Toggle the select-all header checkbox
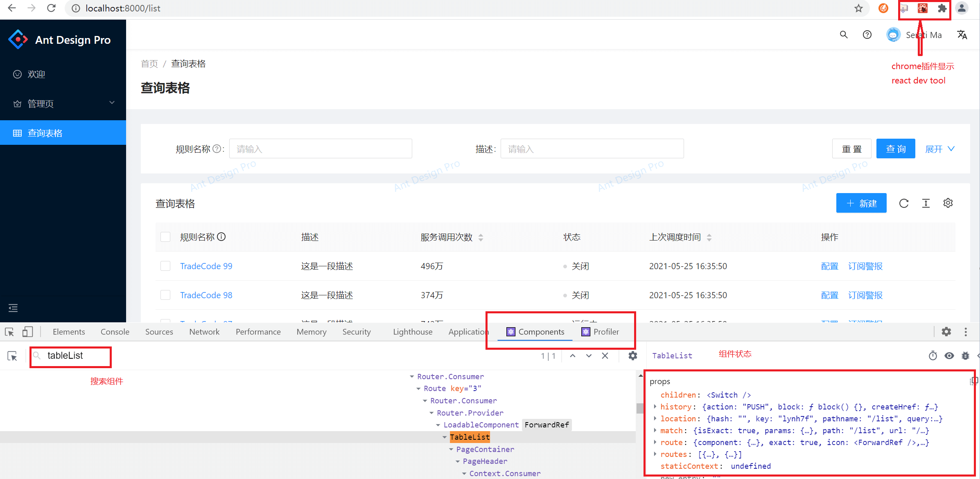This screenshot has width=980, height=479. (165, 237)
